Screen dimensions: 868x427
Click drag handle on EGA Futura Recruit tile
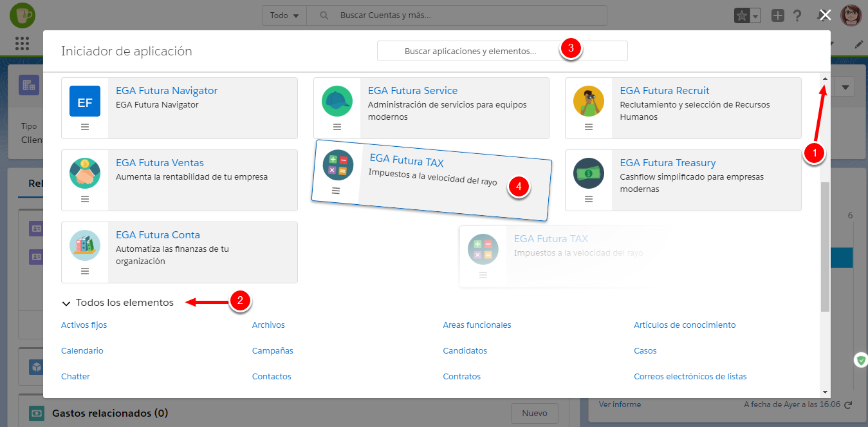click(589, 127)
